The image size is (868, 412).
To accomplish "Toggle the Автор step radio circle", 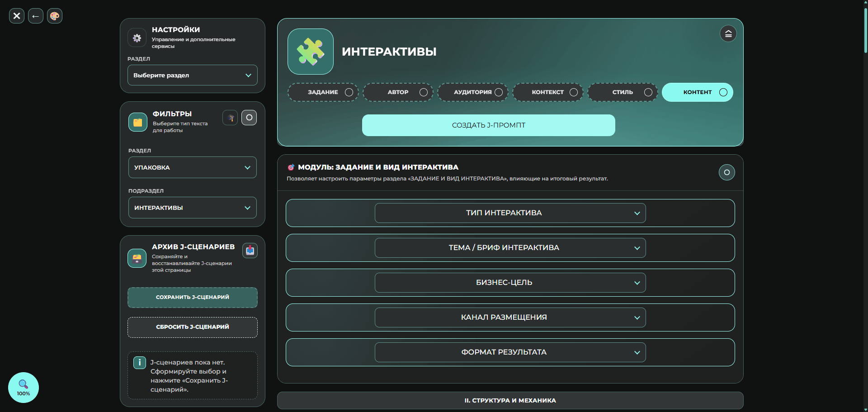I will click(x=424, y=92).
